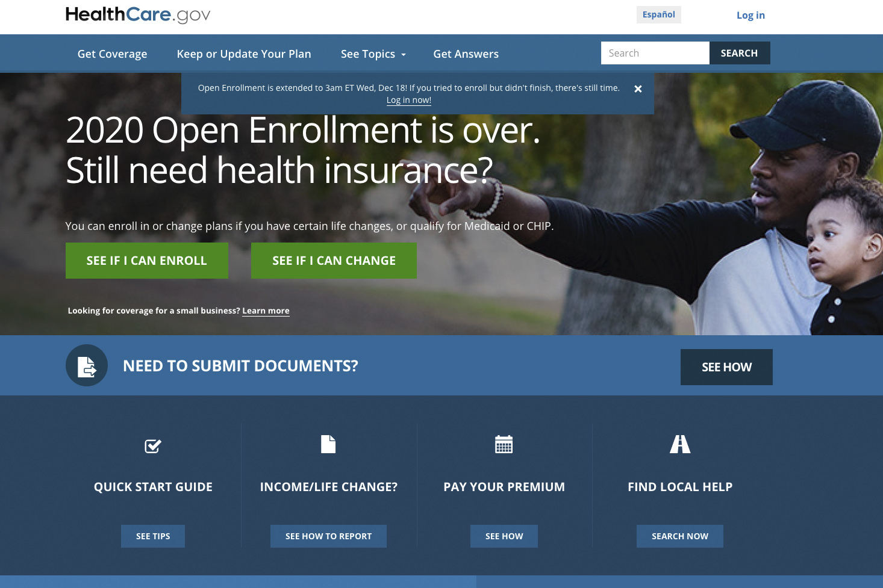Click the Quick Start Guide checkmark icon
The width and height of the screenshot is (883, 588).
click(x=153, y=445)
